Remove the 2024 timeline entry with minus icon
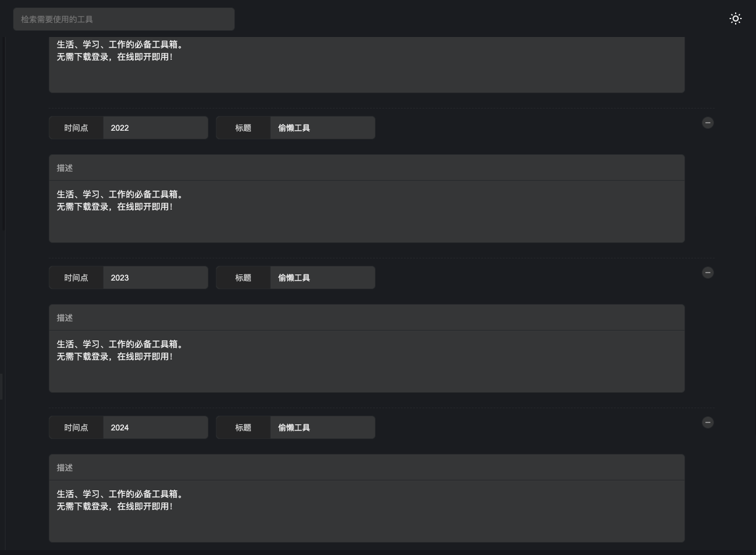This screenshot has width=756, height=555. click(708, 422)
